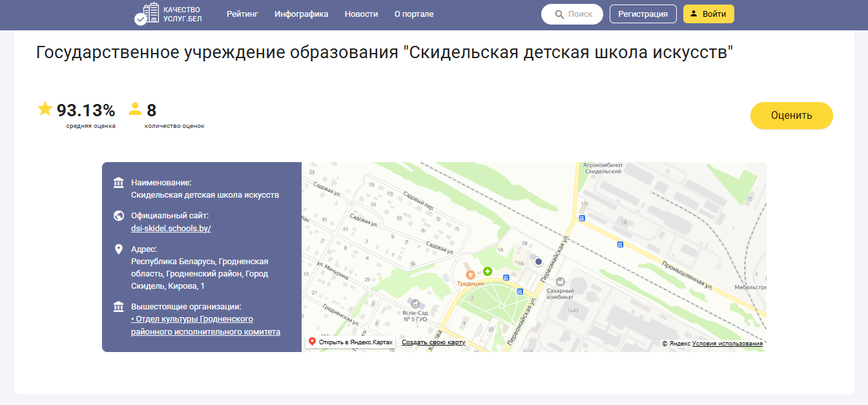
Task: Click the Поиск search field
Action: [x=572, y=14]
